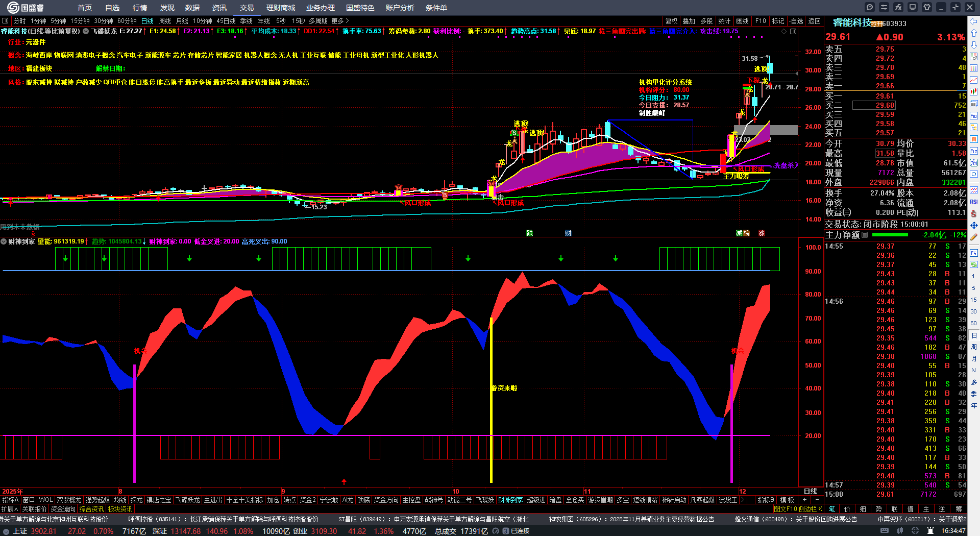Click the 复权 button

point(672,21)
